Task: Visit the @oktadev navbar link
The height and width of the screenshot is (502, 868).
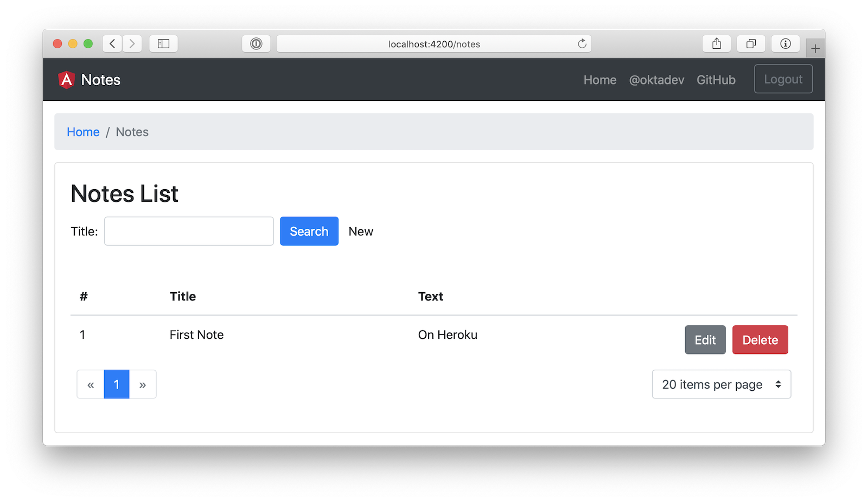Action: [x=656, y=80]
